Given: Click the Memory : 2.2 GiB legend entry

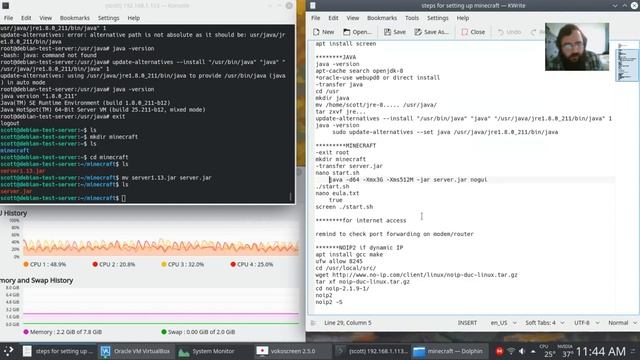Looking at the screenshot, I should [x=62, y=332].
